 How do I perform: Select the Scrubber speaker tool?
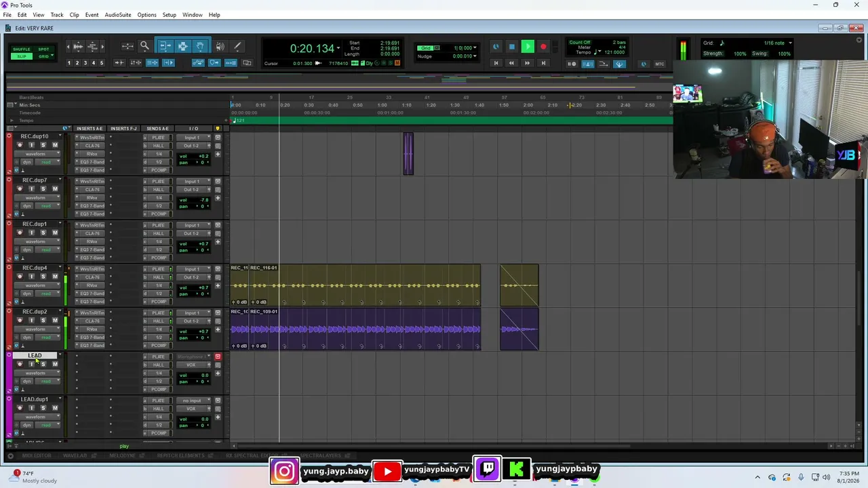point(220,46)
